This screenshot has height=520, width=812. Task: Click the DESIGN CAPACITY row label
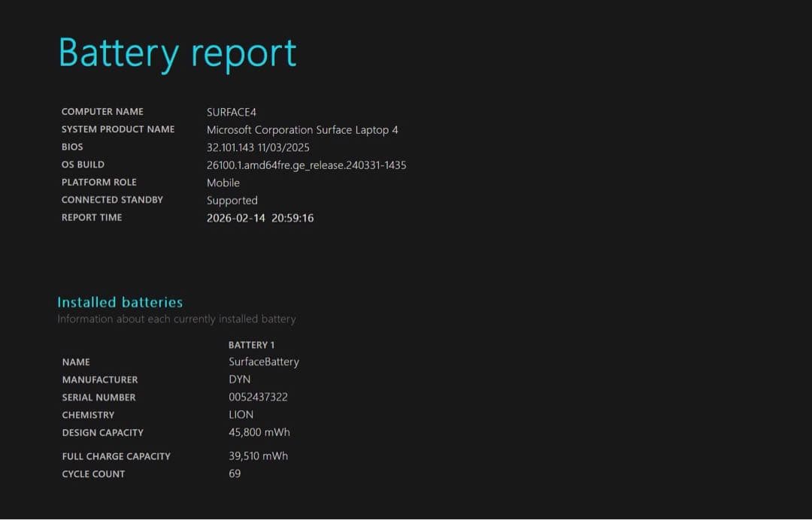click(102, 433)
